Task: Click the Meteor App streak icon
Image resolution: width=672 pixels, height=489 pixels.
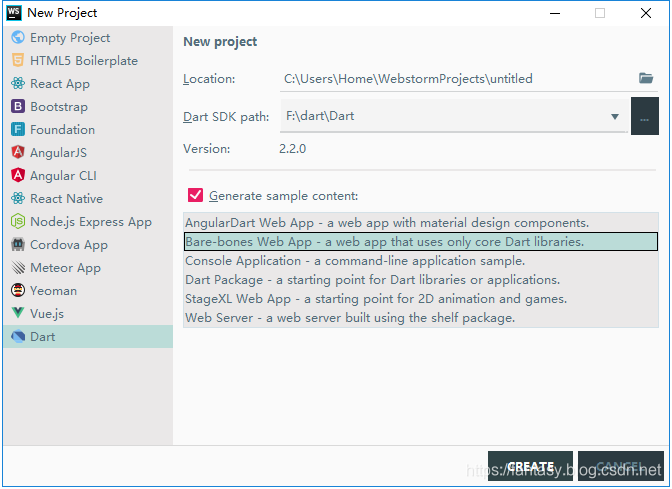Action: click(x=18, y=267)
